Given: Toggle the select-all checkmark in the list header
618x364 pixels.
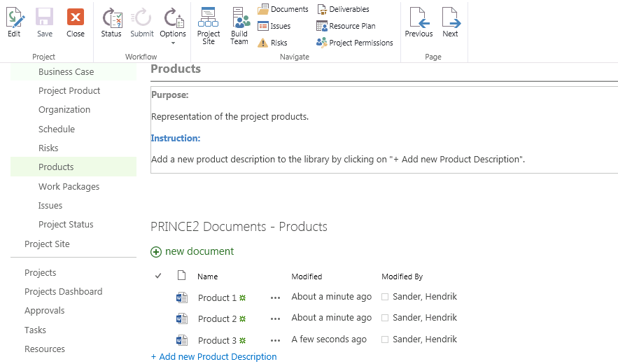Looking at the screenshot, I should click(x=158, y=276).
